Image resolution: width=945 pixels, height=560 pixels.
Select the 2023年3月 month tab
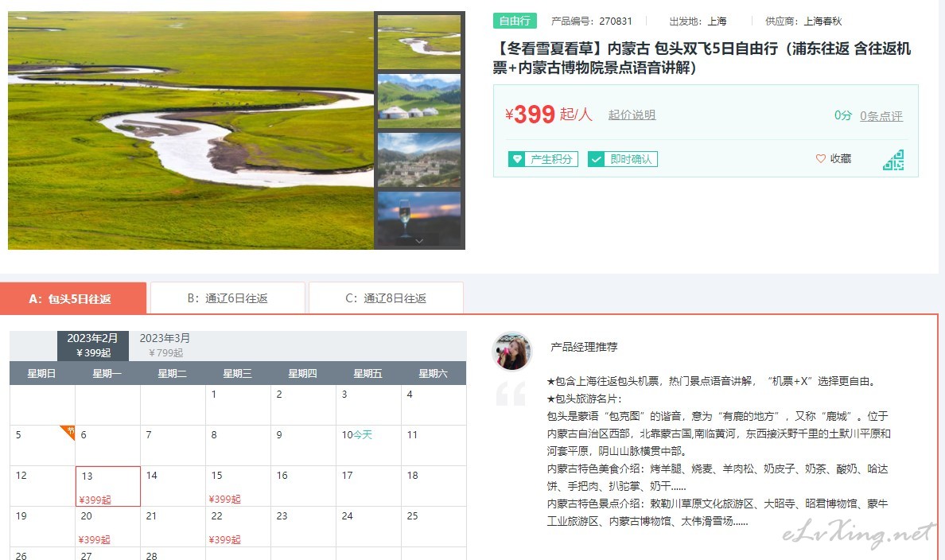[165, 345]
